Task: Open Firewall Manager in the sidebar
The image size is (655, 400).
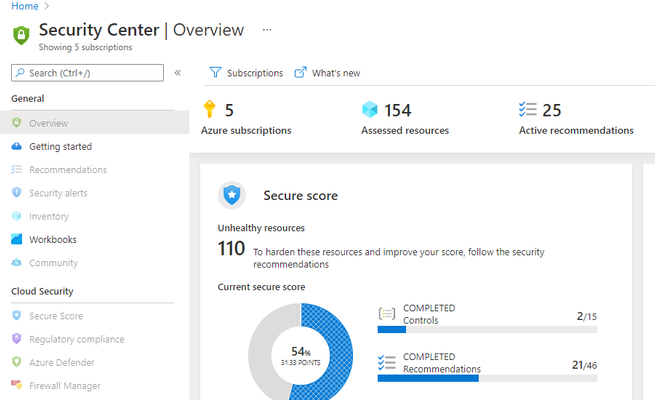Action: [65, 386]
